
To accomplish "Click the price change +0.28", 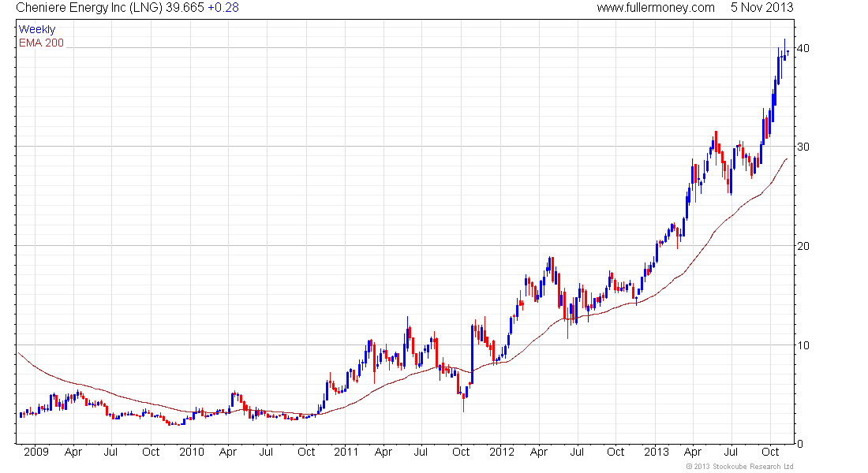I will pyautogui.click(x=223, y=8).
